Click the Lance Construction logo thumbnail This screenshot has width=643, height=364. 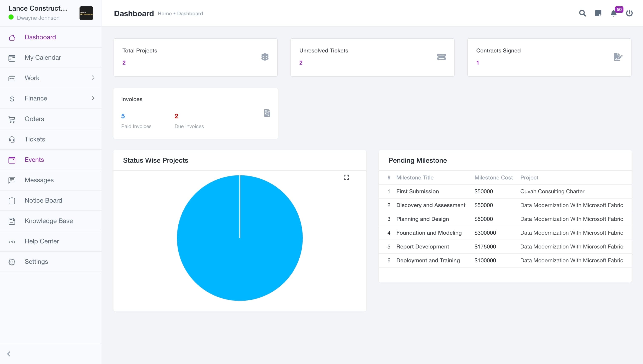[86, 13]
